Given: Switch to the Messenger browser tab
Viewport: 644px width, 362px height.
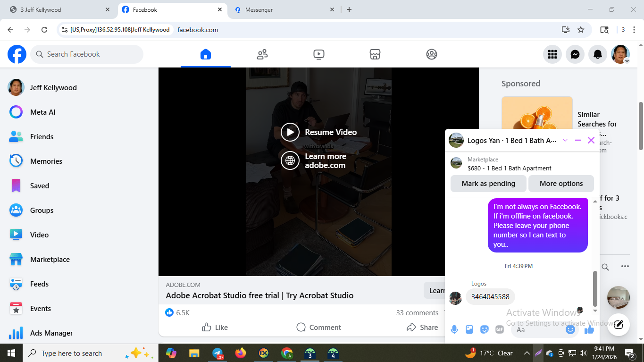Looking at the screenshot, I should (x=284, y=9).
